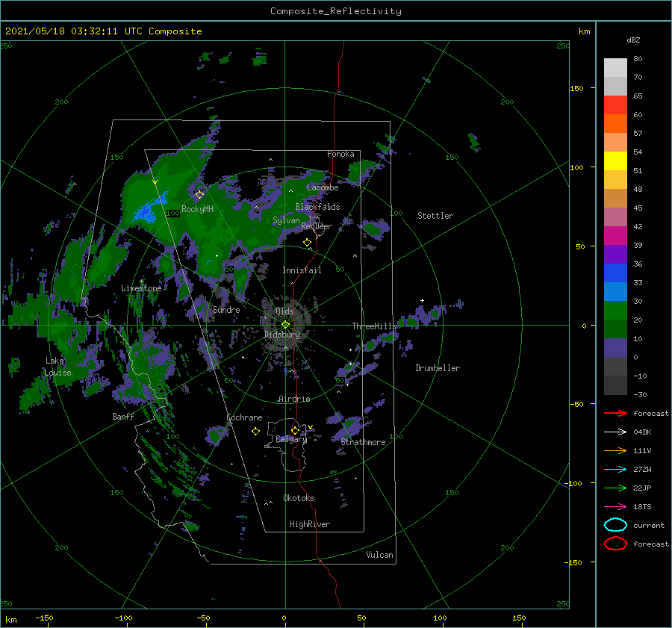The image size is (672, 628).
Task: Select the magenta 39-42 dBZ color swatch
Action: click(615, 236)
